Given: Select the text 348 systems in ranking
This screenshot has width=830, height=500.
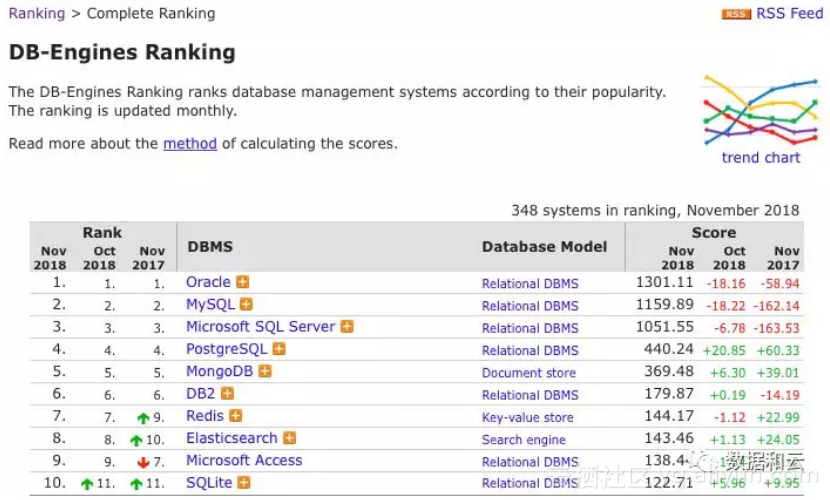Looking at the screenshot, I should click(x=593, y=211).
